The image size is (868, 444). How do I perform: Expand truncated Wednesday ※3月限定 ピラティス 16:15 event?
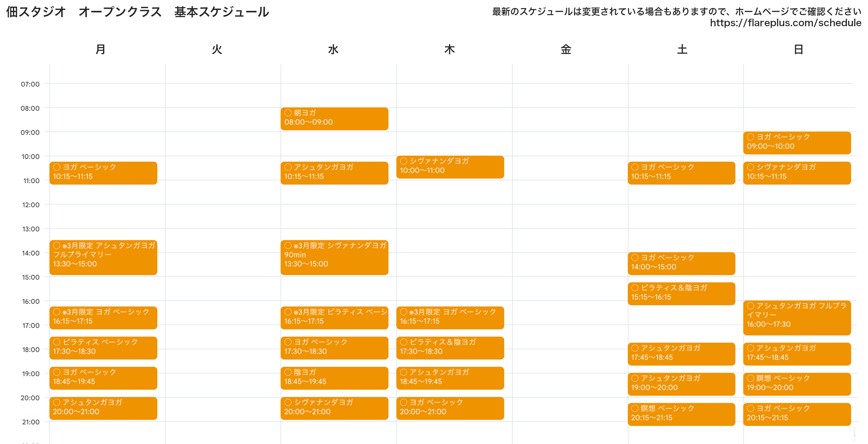[334, 318]
